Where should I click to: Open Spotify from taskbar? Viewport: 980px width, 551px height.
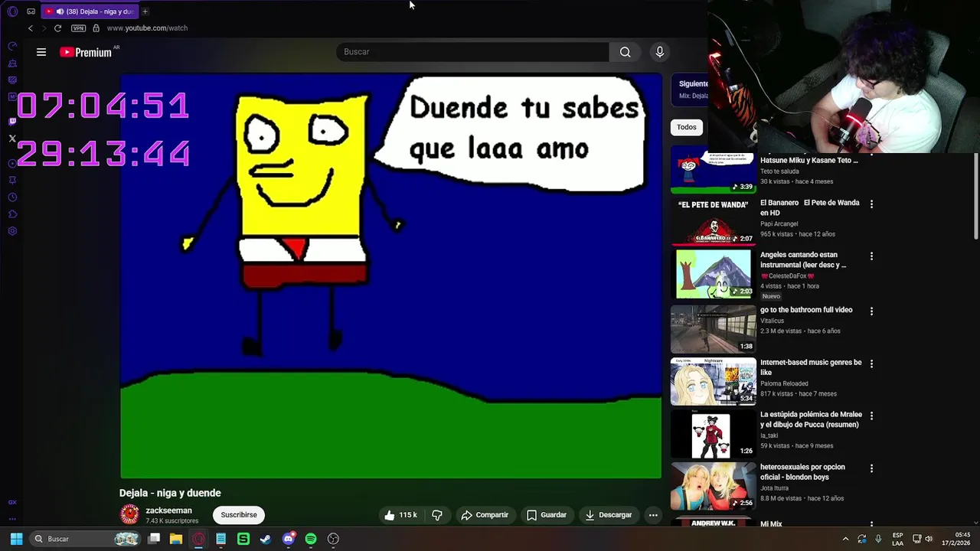311,539
